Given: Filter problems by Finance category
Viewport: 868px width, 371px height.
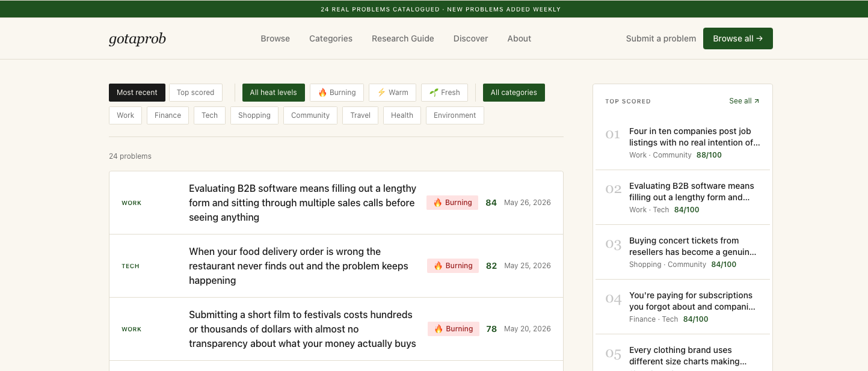Looking at the screenshot, I should point(168,115).
